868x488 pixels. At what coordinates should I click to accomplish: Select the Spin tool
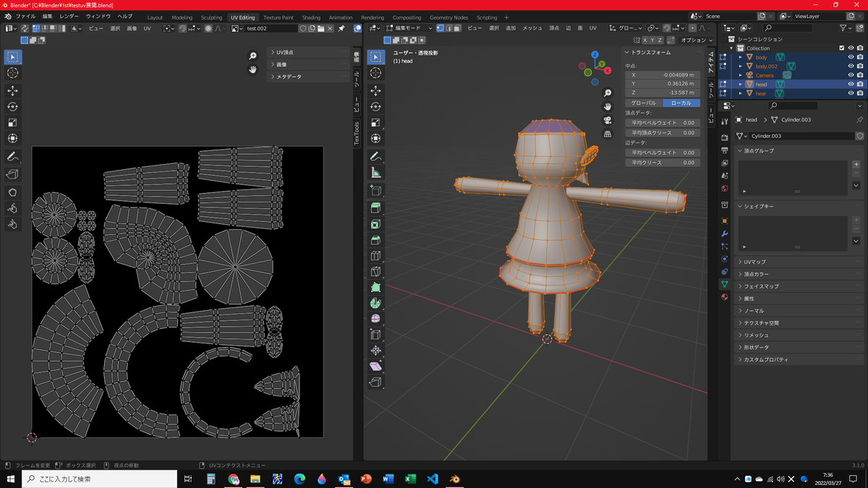coord(375,304)
